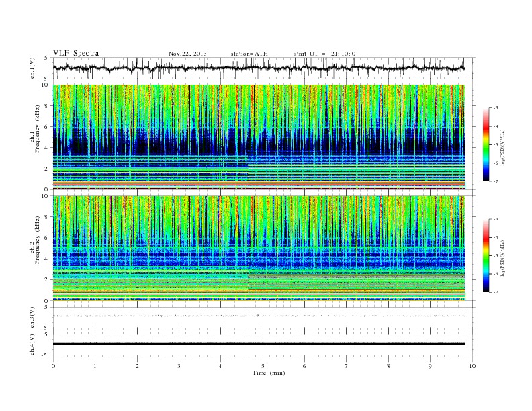The width and height of the screenshot is (532, 411).
Task: Click the upper color scale bar for ch.1
Action: [486, 144]
